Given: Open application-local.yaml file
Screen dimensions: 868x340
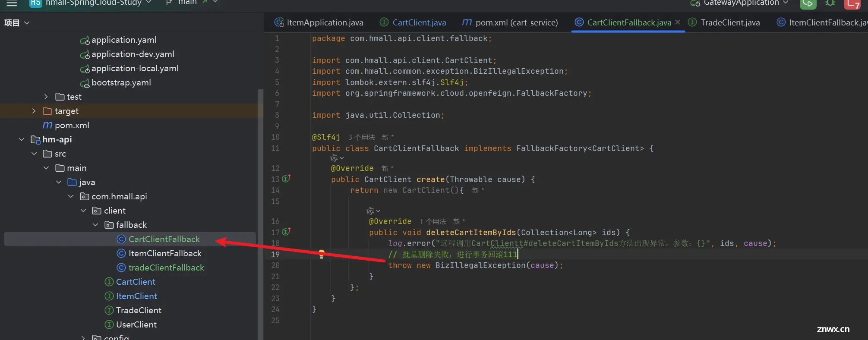Looking at the screenshot, I should point(135,68).
